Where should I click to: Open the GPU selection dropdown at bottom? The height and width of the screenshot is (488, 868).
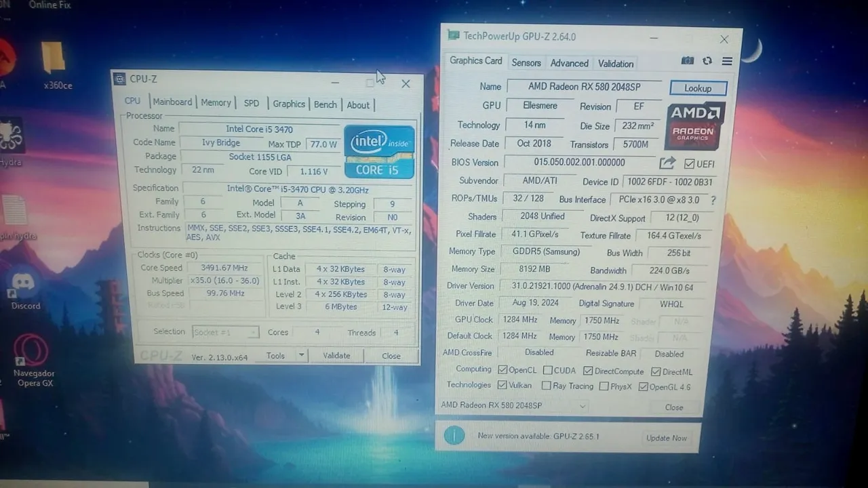513,405
